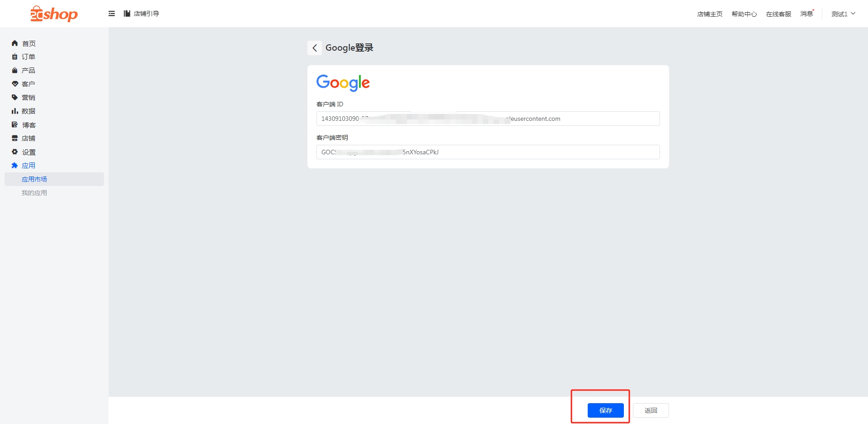Click the 返回 return button
This screenshot has width=868, height=424.
tap(651, 410)
